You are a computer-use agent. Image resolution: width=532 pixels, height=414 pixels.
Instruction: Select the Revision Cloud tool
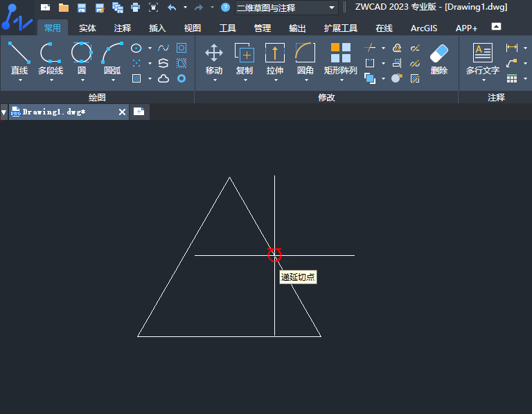tap(163, 79)
